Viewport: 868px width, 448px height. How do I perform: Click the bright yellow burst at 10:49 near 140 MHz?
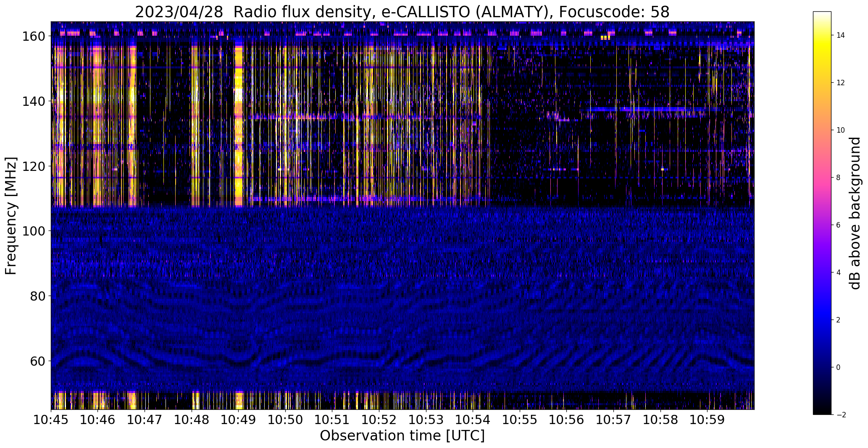click(x=239, y=101)
